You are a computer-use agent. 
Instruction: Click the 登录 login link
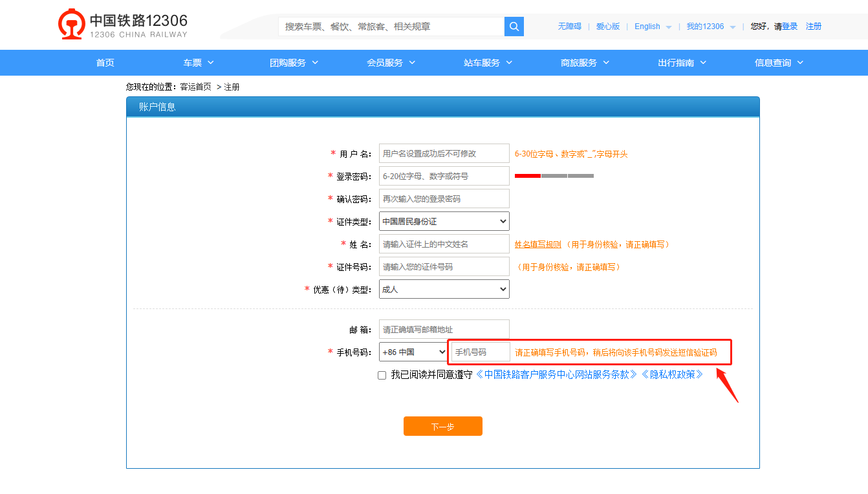point(790,27)
